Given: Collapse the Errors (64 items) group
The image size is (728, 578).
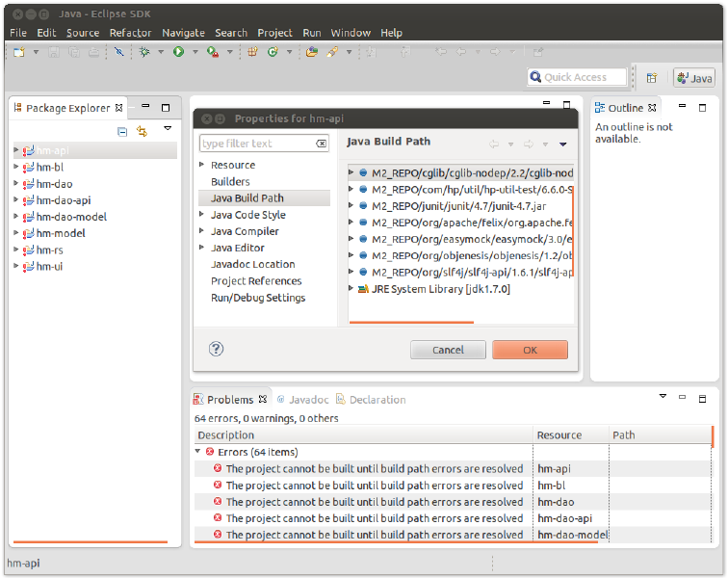Looking at the screenshot, I should pos(198,452).
